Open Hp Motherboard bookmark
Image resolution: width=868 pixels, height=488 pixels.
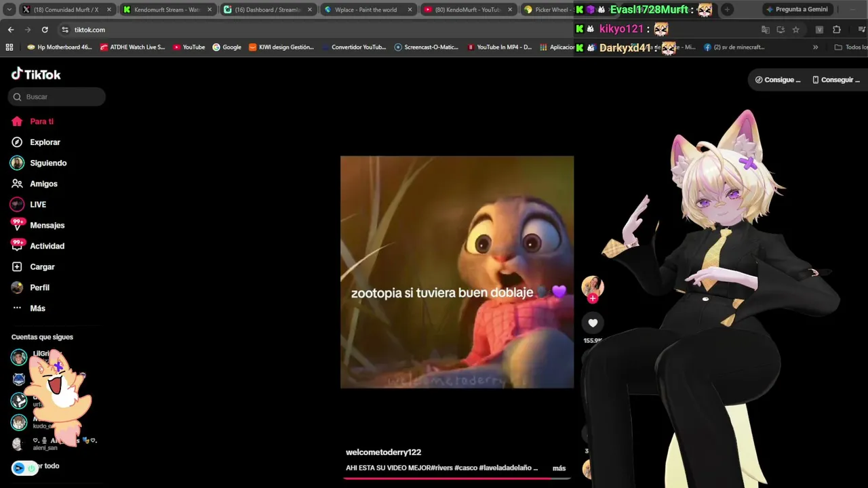point(60,47)
